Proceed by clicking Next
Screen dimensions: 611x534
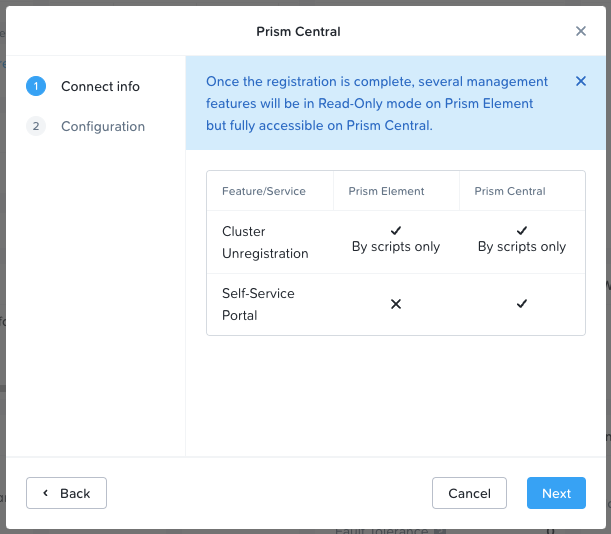tap(556, 493)
